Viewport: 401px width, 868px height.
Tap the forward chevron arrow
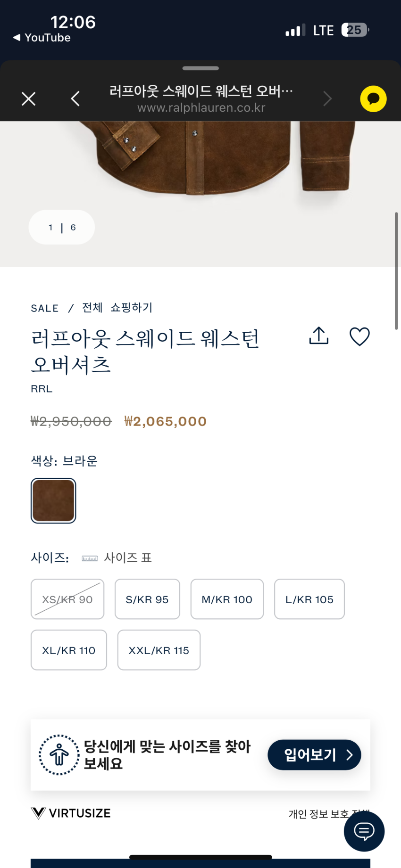point(327,99)
